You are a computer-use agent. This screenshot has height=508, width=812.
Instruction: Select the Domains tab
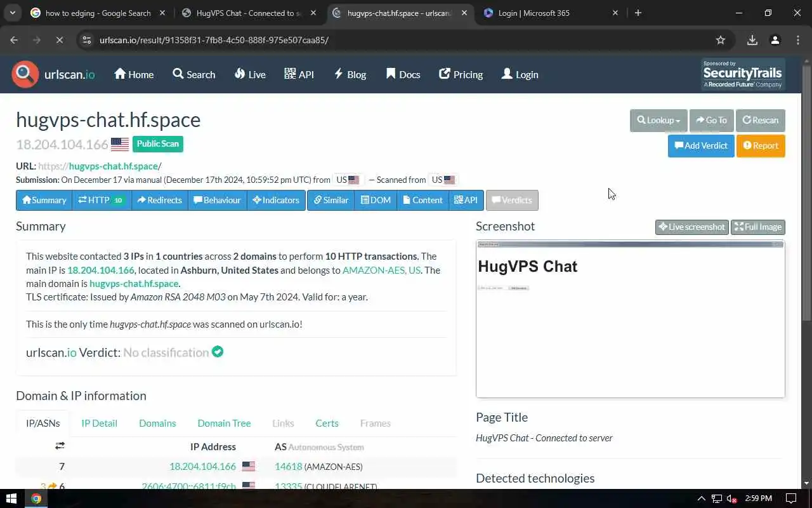coord(157,423)
